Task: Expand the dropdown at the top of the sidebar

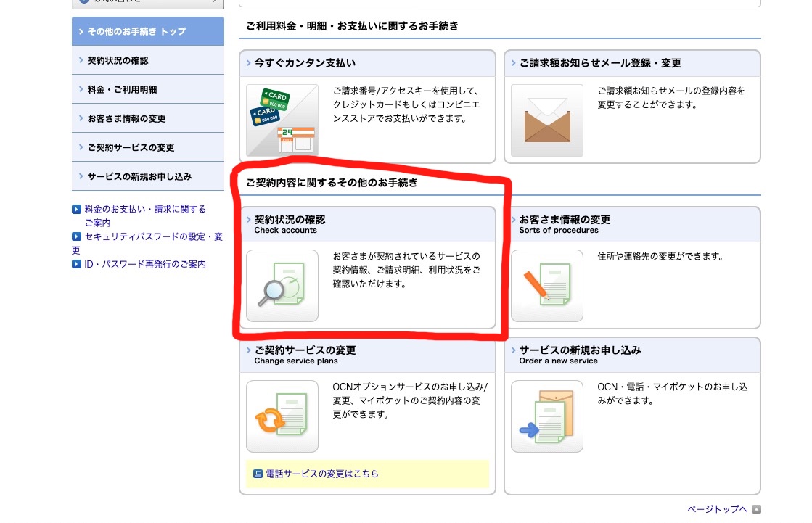Action: pyautogui.click(x=147, y=4)
